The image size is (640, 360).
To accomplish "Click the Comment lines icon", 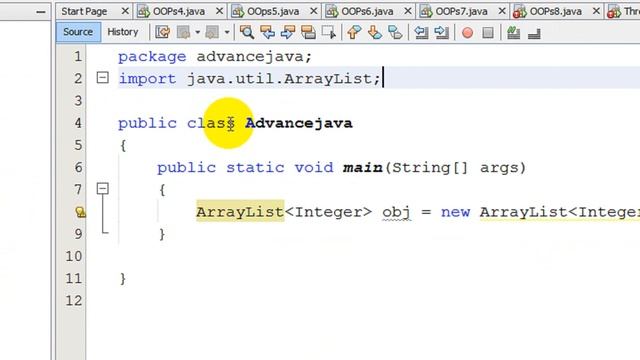I will click(513, 32).
